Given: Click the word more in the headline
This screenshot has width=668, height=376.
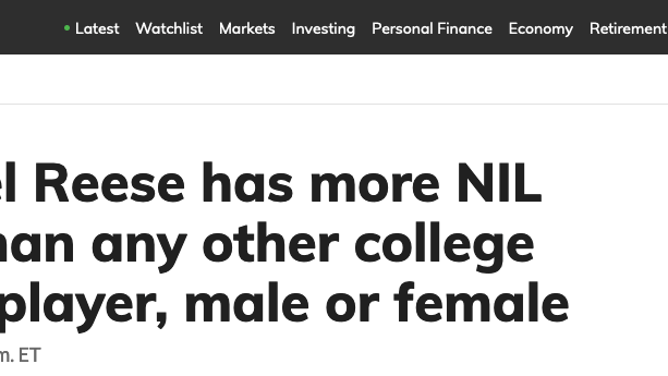Looking at the screenshot, I should [375, 187].
